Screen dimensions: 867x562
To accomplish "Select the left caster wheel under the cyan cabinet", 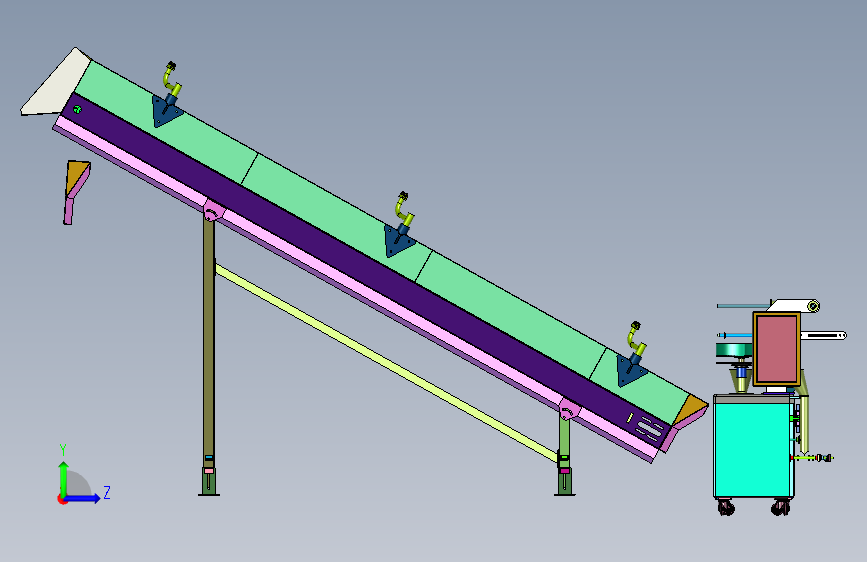I will (727, 507).
